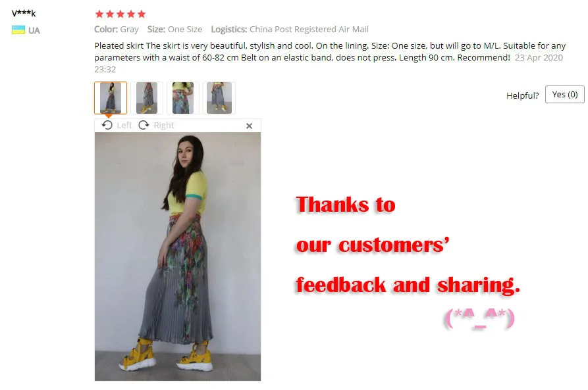Click the pink smiley emoticon graphic
This screenshot has width=588, height=390.
tap(479, 318)
